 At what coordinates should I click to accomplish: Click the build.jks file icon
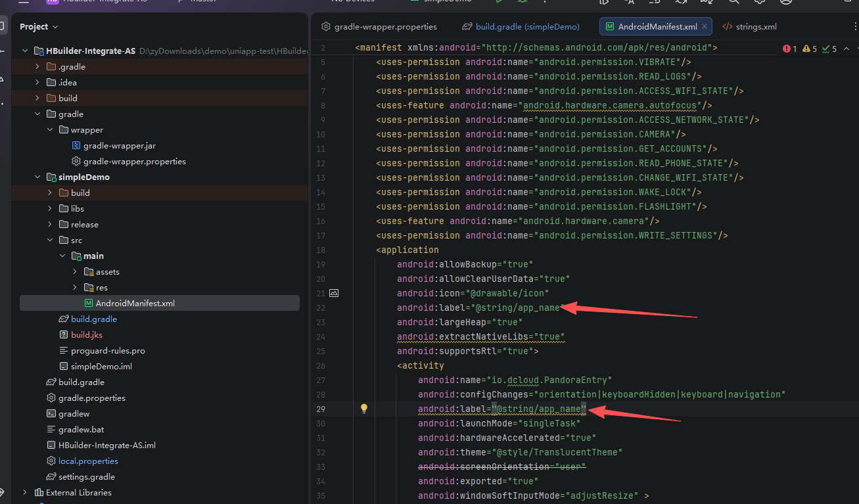[64, 334]
